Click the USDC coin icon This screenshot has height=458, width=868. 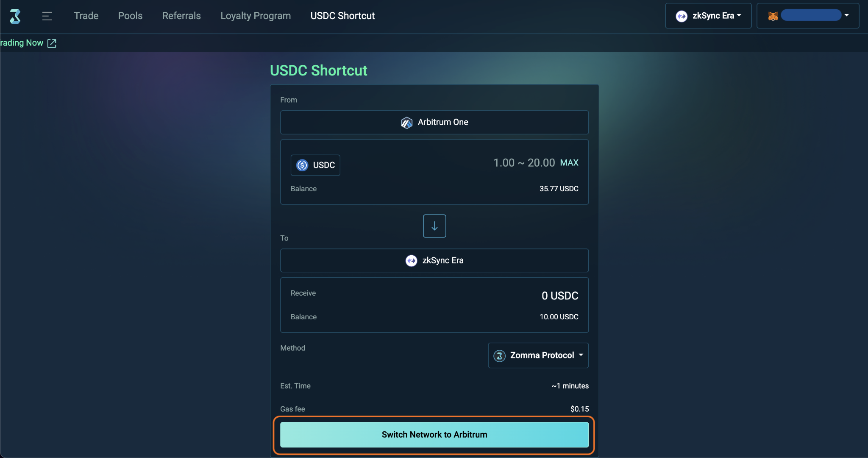point(302,165)
